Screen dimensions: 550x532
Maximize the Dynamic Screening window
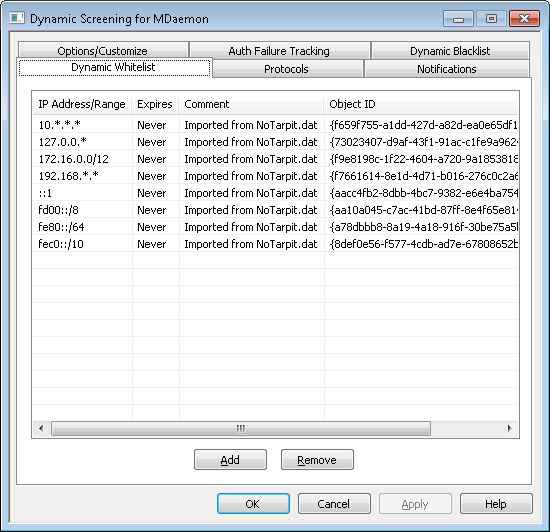(491, 18)
